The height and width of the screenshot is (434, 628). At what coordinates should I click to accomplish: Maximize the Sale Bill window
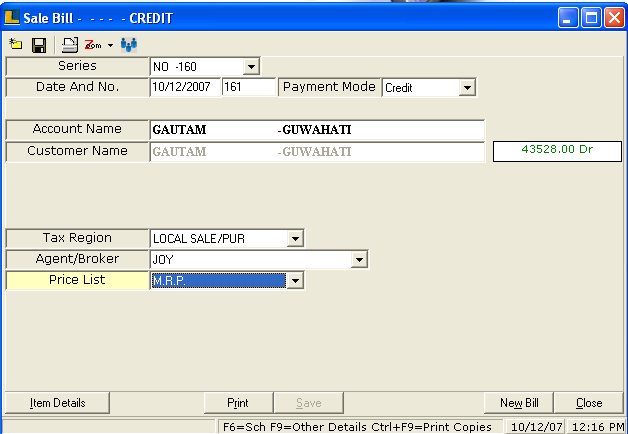(591, 18)
